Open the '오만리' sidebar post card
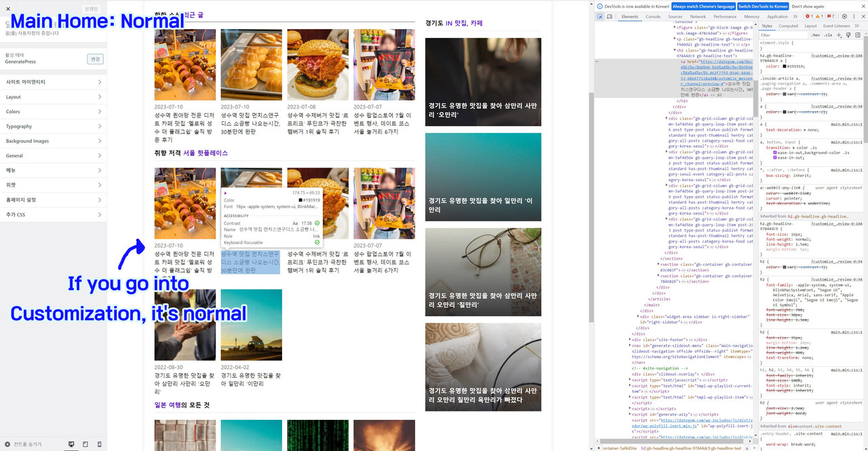Image resolution: width=868 pixels, height=451 pixels. point(483,82)
